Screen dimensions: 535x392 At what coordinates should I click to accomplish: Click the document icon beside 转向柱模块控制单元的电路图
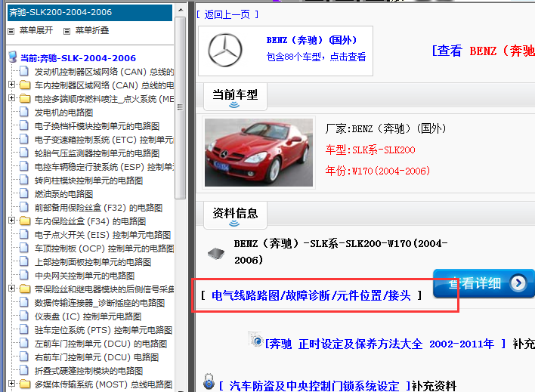[x=24, y=180]
